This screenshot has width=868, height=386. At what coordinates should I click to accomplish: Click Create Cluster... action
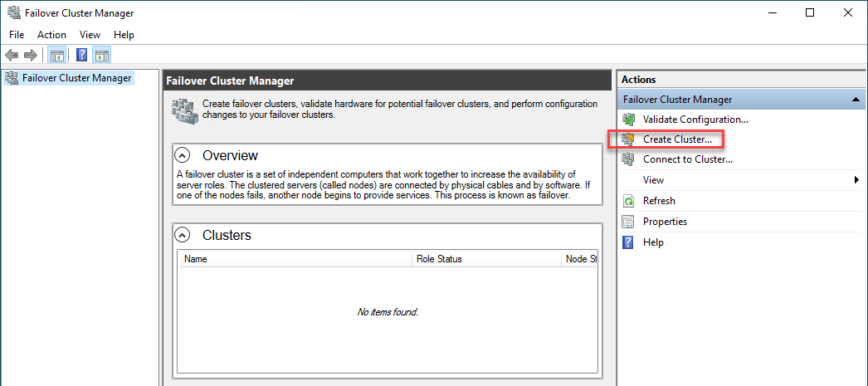678,139
